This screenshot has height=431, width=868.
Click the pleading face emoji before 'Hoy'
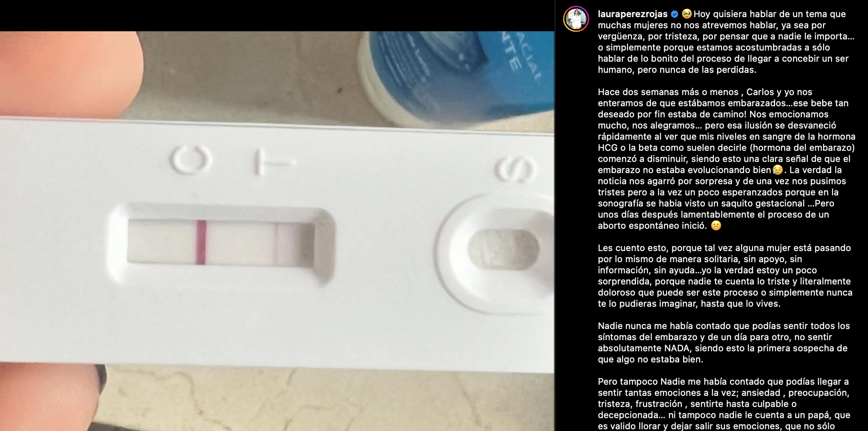(687, 14)
